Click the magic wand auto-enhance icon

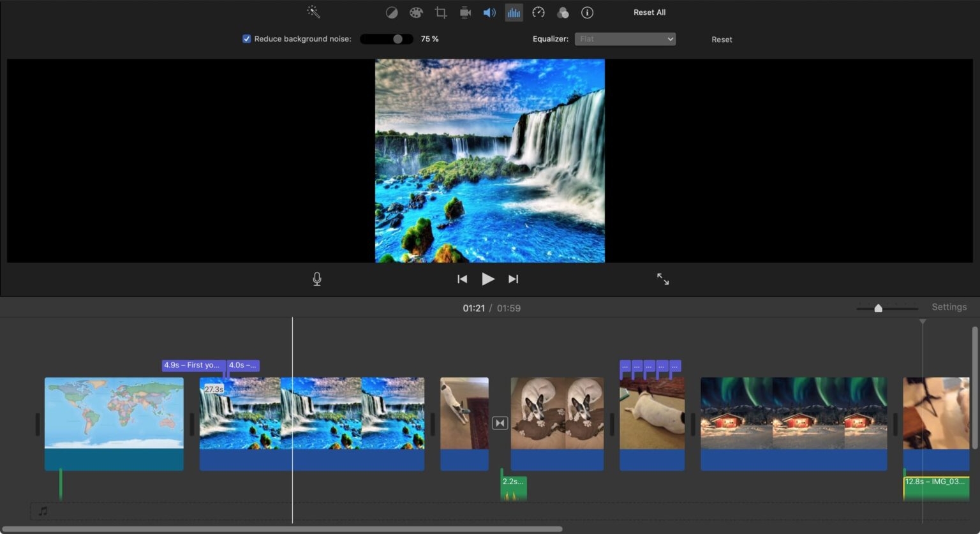tap(313, 12)
